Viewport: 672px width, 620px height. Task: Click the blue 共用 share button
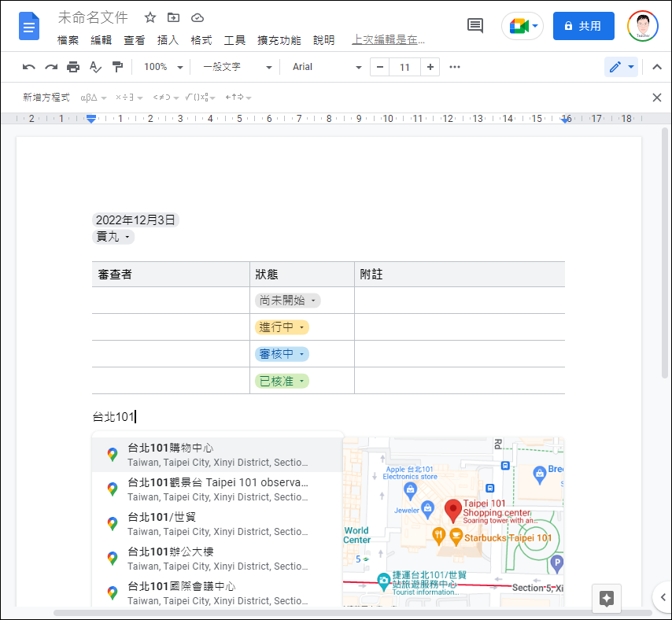click(583, 26)
